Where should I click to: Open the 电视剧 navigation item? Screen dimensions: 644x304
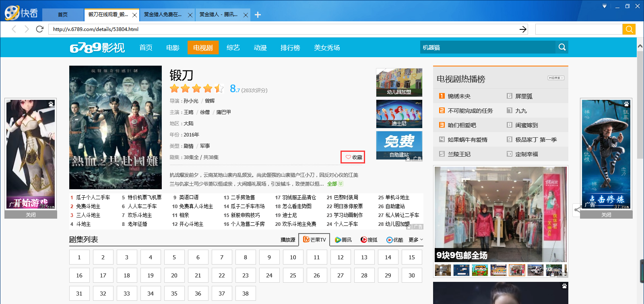[203, 48]
